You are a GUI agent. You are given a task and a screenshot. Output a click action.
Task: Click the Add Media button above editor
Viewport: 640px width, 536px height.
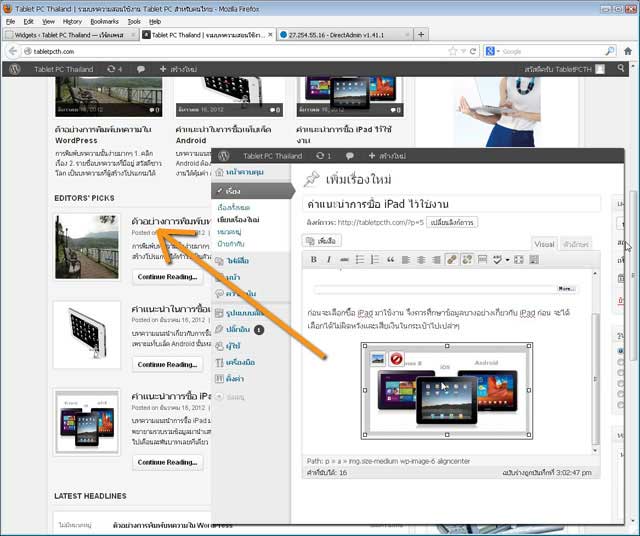pyautogui.click(x=321, y=240)
